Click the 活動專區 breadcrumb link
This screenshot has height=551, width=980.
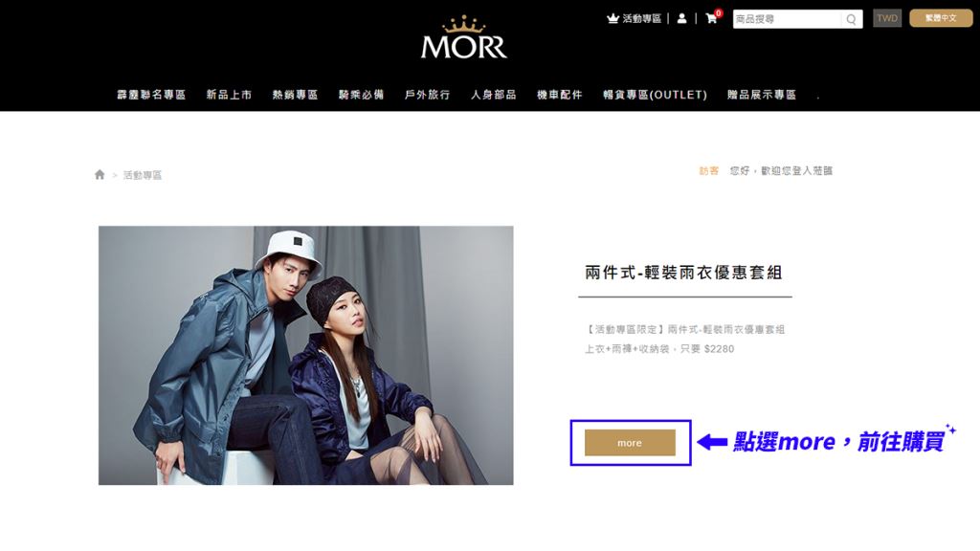[143, 175]
